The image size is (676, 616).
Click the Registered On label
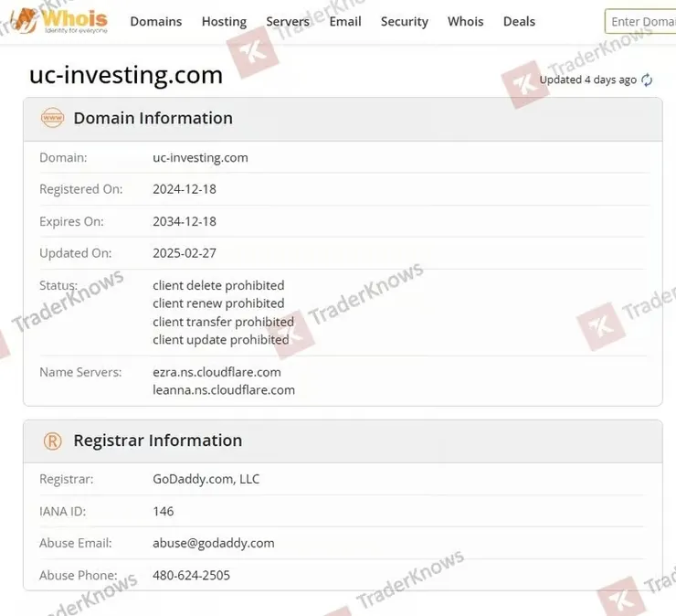81,189
